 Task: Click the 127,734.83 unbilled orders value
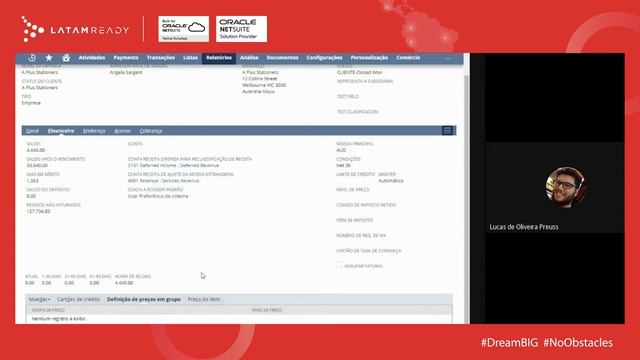pyautogui.click(x=38, y=211)
